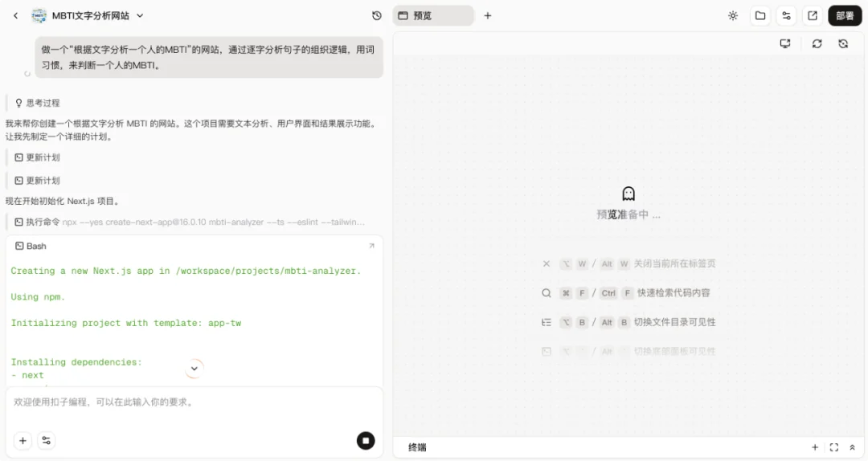Refresh the preview pane
868x461 pixels.
817,43
